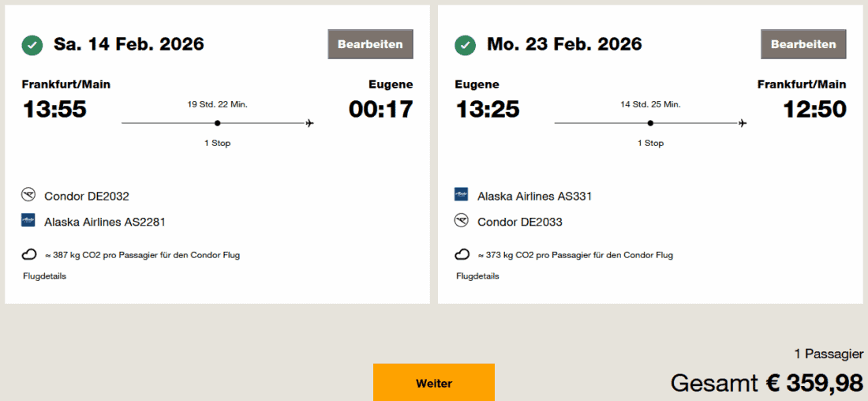Click the outbound 1 Stop label
Image resolution: width=868 pixels, height=401 pixels.
tap(217, 143)
